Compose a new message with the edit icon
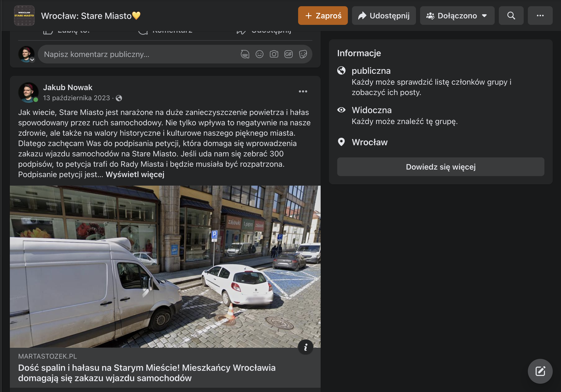Image resolution: width=561 pixels, height=392 pixels. [x=540, y=371]
